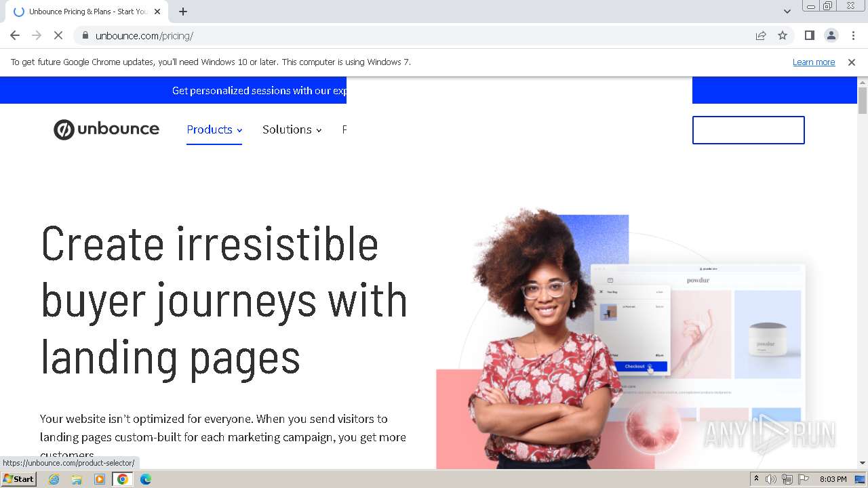Open the Chrome side panel
This screenshot has width=868, height=488.
tap(809, 35)
